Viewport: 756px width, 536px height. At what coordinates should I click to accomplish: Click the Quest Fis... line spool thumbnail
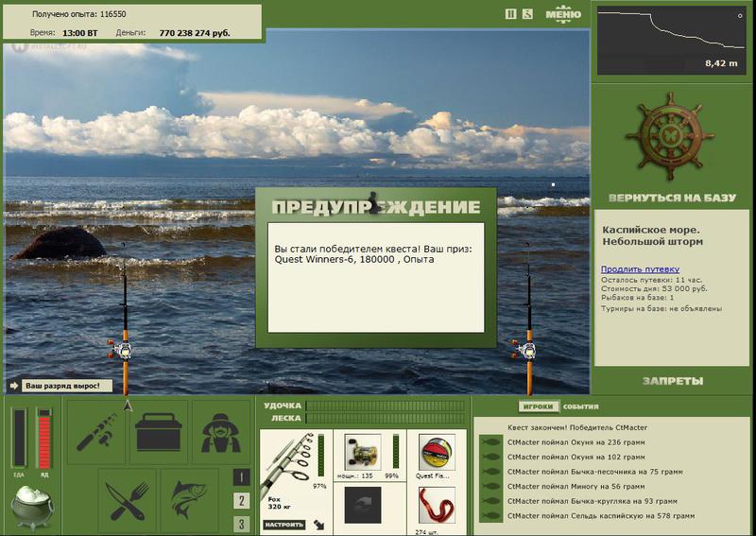pyautogui.click(x=437, y=452)
